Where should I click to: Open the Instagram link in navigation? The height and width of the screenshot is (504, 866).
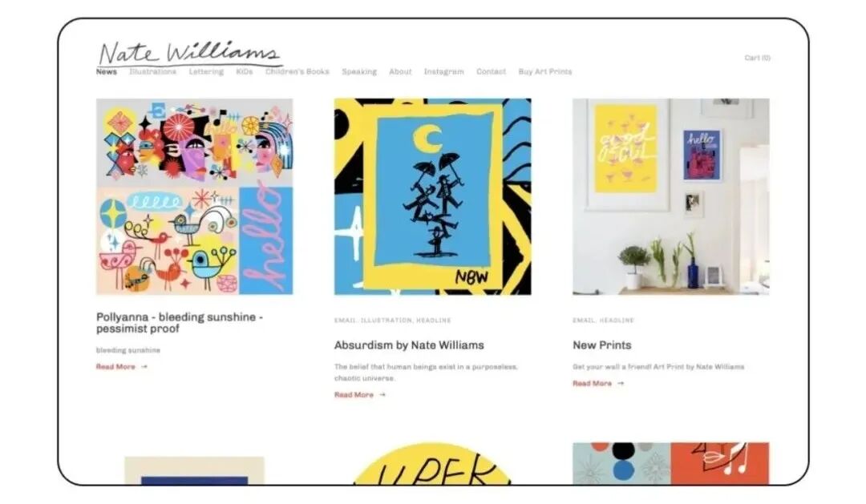(444, 72)
